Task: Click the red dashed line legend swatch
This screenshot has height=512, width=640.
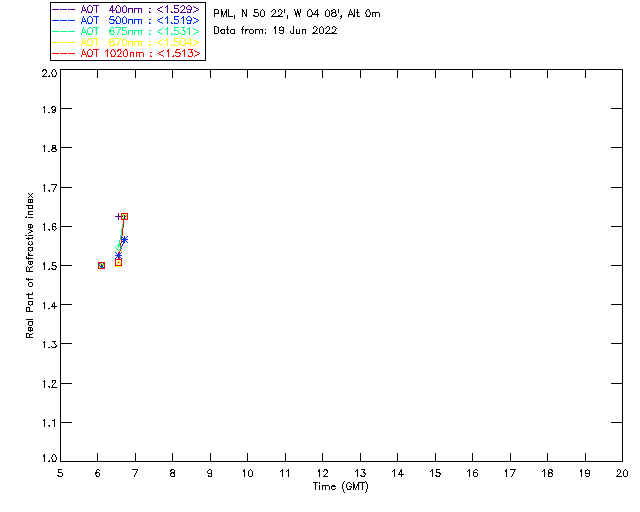Action: [x=64, y=53]
